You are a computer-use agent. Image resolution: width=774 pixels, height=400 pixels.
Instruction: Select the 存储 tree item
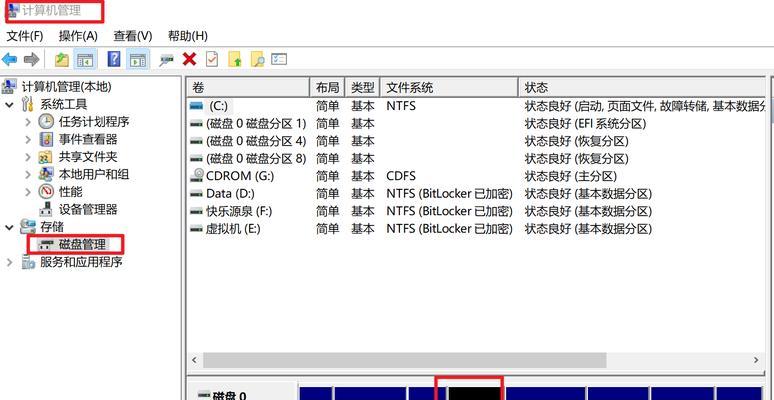52,227
